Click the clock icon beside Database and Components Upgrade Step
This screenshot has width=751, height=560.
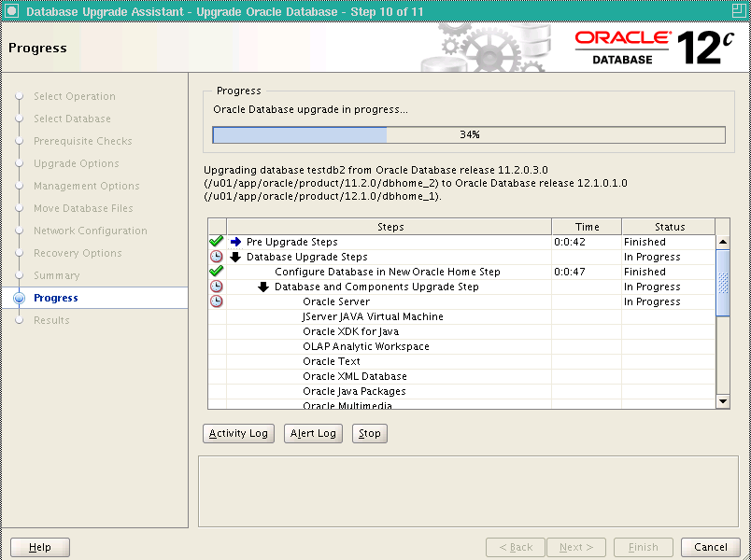point(217,287)
